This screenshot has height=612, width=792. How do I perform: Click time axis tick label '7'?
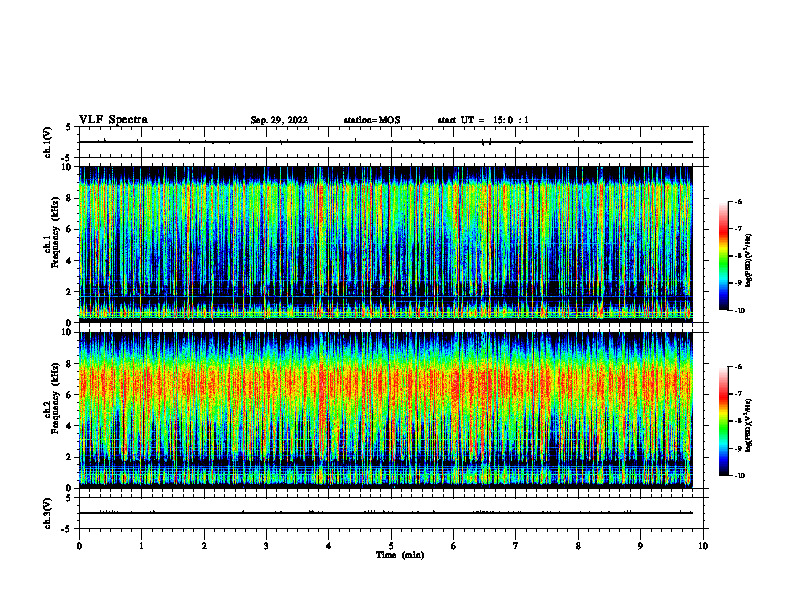point(516,546)
